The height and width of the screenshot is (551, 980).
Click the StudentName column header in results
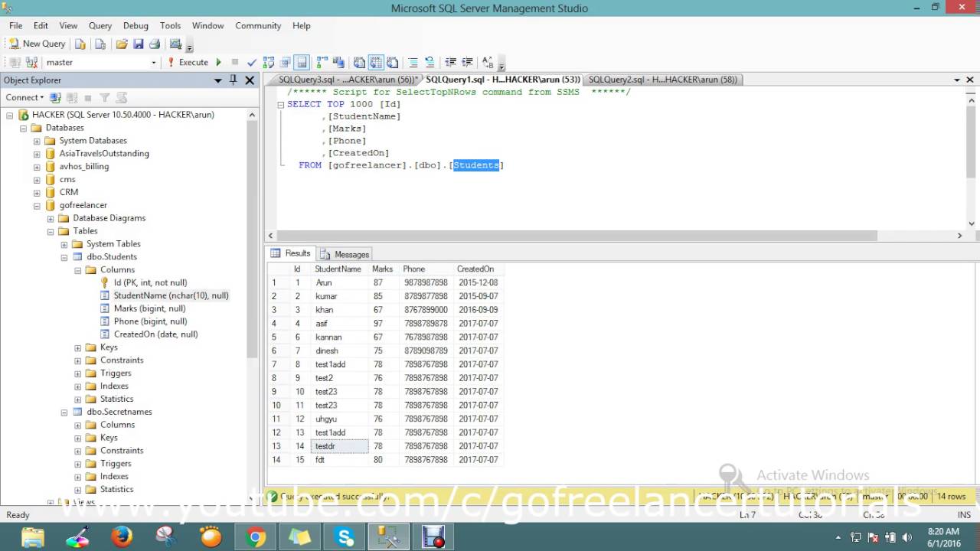pos(338,269)
